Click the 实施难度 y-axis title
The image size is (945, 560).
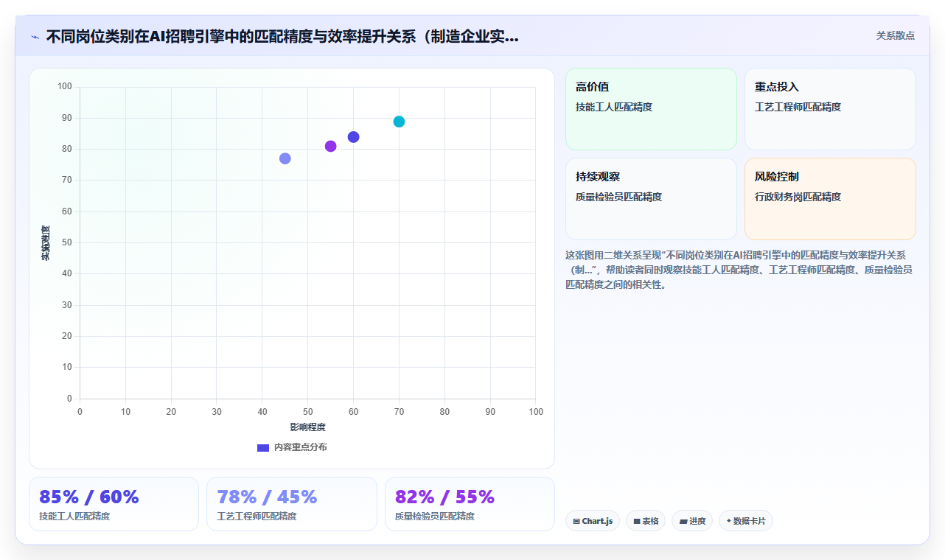[46, 243]
